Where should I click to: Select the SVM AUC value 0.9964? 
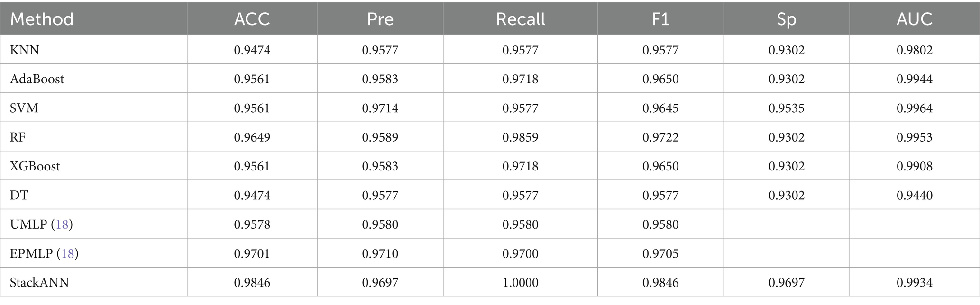click(x=914, y=108)
